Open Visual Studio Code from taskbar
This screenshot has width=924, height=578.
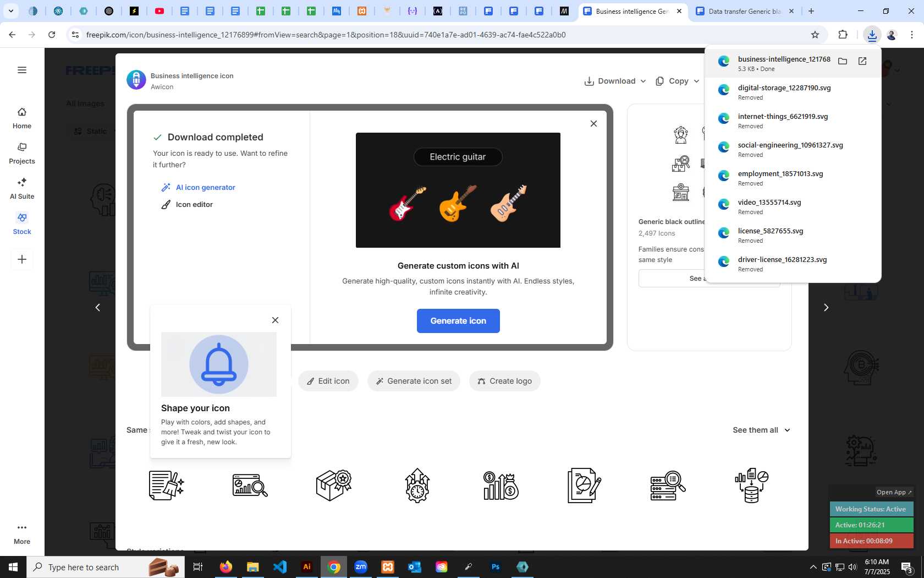(280, 567)
